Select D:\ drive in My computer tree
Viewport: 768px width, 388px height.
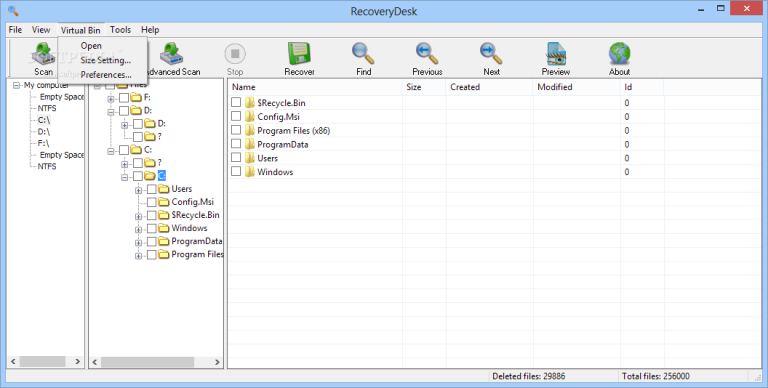pyautogui.click(x=44, y=132)
